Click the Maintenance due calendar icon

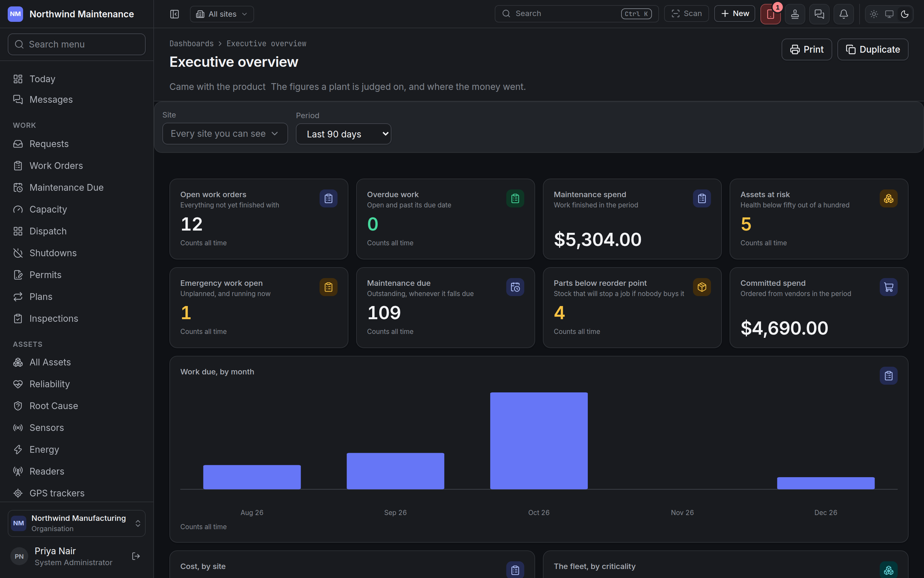point(515,287)
